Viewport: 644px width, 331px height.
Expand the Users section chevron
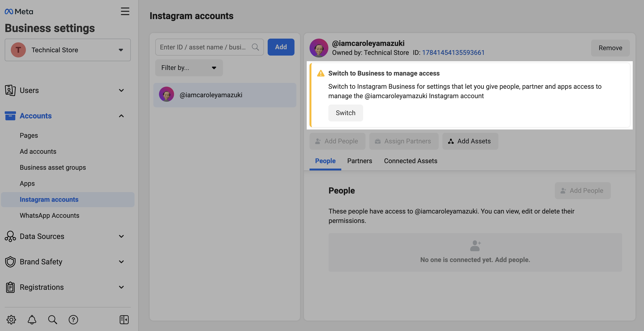coord(121,90)
